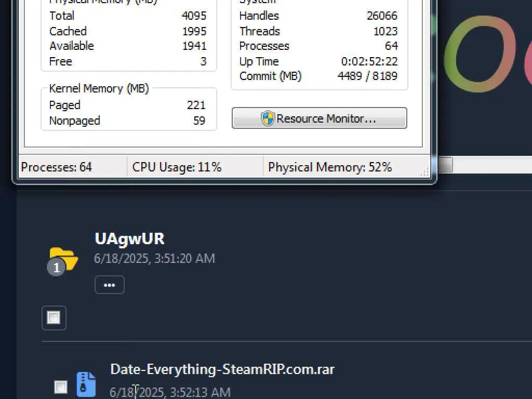Open the Resource Monitor button
Viewport: 532px width, 399px height.
click(320, 118)
